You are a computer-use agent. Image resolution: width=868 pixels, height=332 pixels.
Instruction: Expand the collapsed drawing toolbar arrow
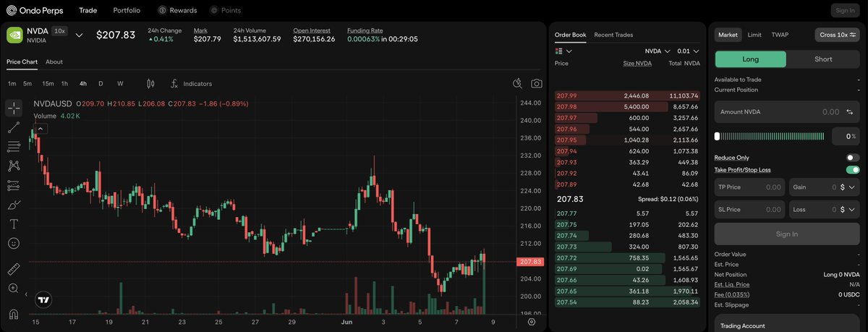26,295
